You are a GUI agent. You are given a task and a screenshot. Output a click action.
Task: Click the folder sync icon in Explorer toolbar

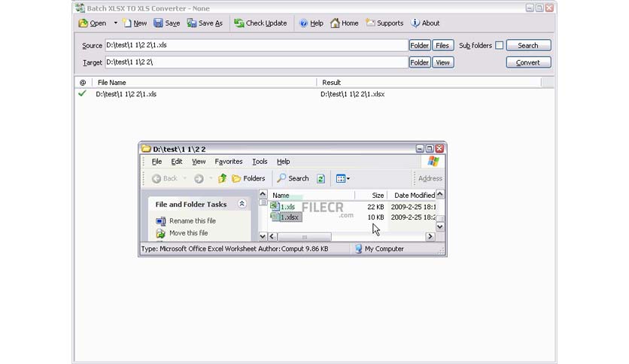point(321,179)
